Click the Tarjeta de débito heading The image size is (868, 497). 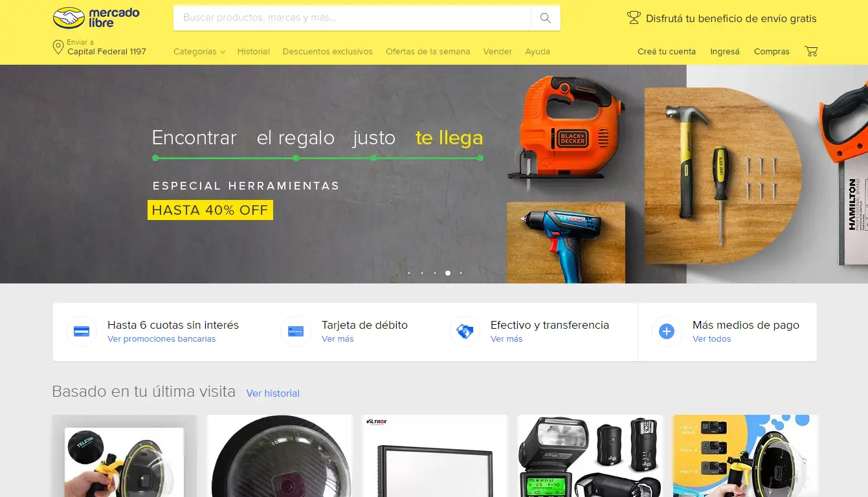pyautogui.click(x=365, y=325)
